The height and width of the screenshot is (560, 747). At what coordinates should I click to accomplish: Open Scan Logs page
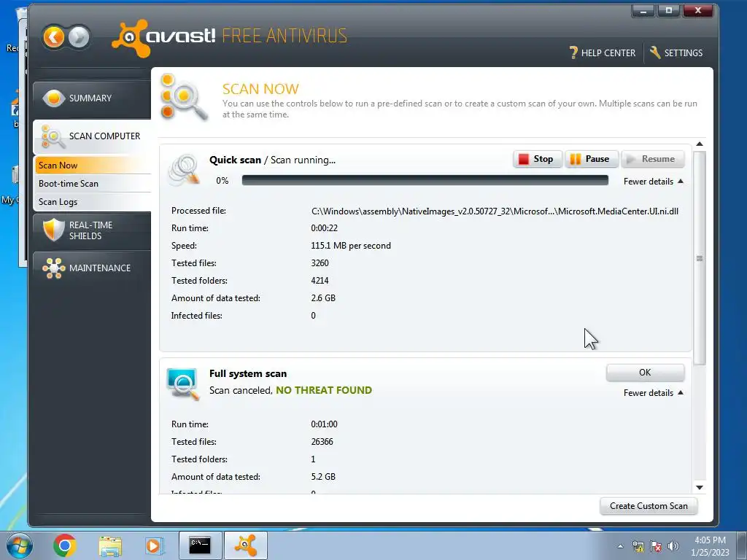click(x=93, y=202)
